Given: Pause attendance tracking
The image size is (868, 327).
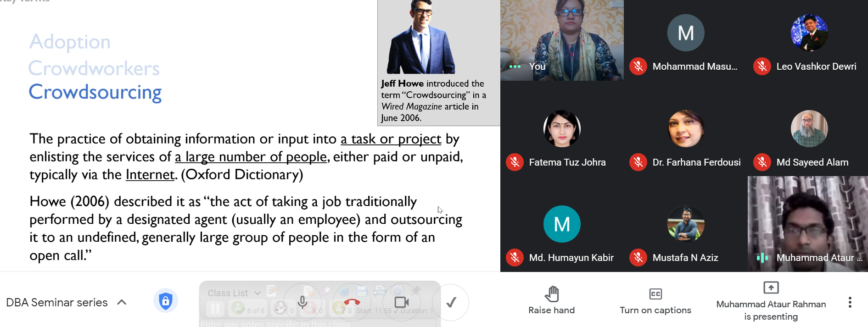Looking at the screenshot, I should (x=214, y=310).
